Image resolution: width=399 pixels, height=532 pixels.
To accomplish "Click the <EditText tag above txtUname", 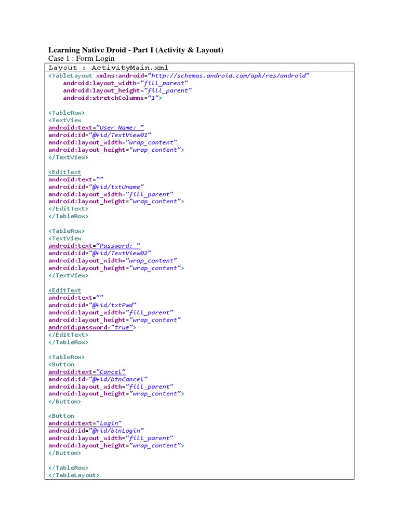I will tap(65, 172).
